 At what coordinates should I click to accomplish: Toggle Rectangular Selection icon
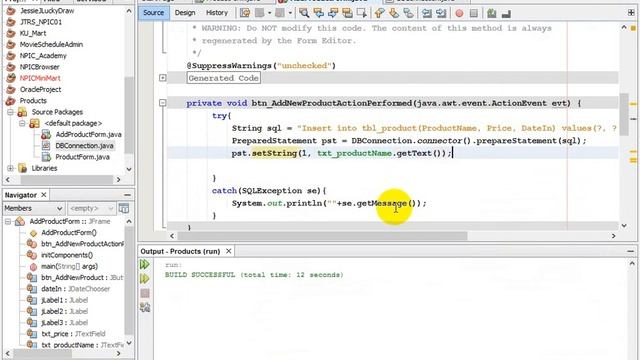pos(362,13)
